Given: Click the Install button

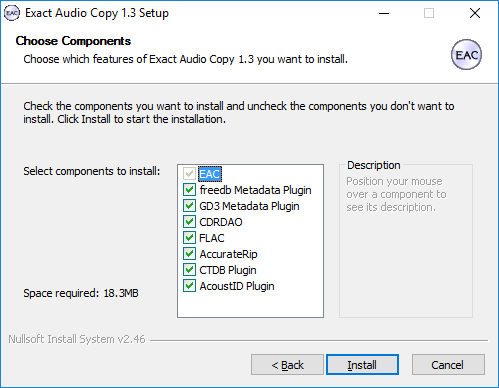Looking at the screenshot, I should point(362,365).
